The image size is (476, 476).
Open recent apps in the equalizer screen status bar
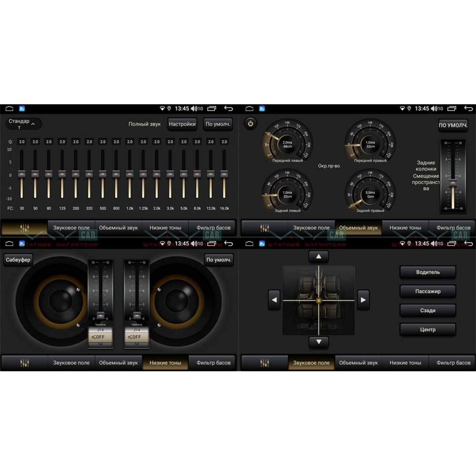pyautogui.click(x=212, y=109)
